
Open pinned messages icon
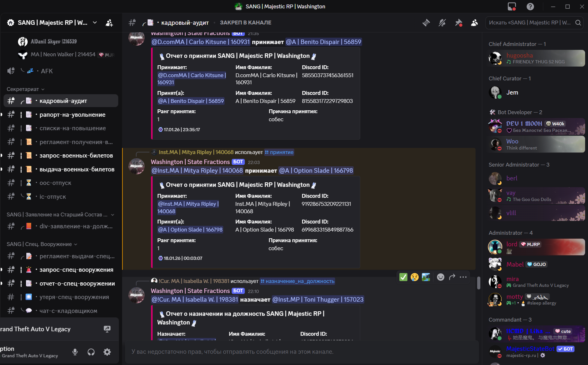click(459, 23)
